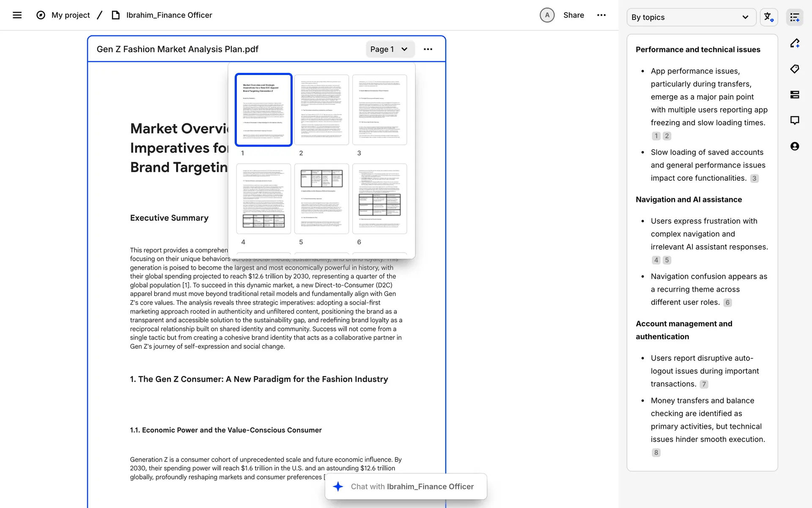Image resolution: width=812 pixels, height=508 pixels.
Task: Open the tags icon in right sidebar
Action: pyautogui.click(x=795, y=69)
